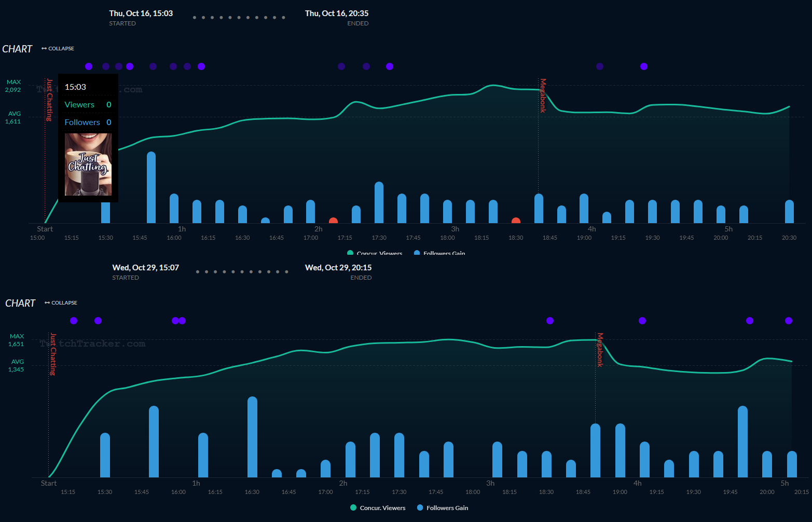Click the Just Chatting game label in the Oct 29 chart
This screenshot has width=812, height=522.
click(x=52, y=354)
